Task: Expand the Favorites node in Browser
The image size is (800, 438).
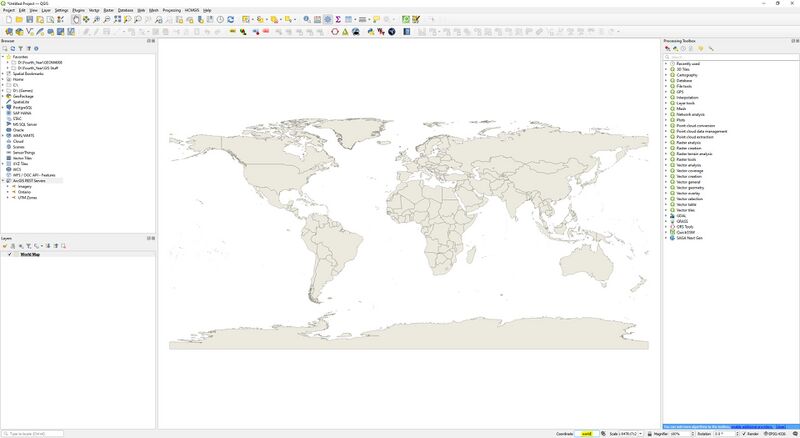Action: tap(3, 57)
